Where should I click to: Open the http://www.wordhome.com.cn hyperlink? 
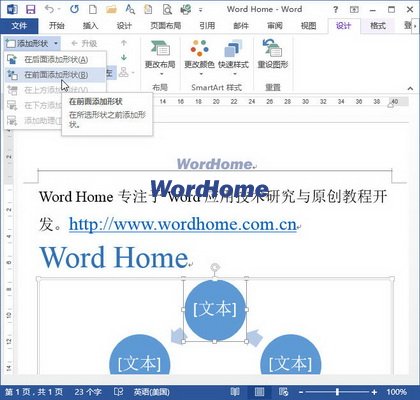183,224
